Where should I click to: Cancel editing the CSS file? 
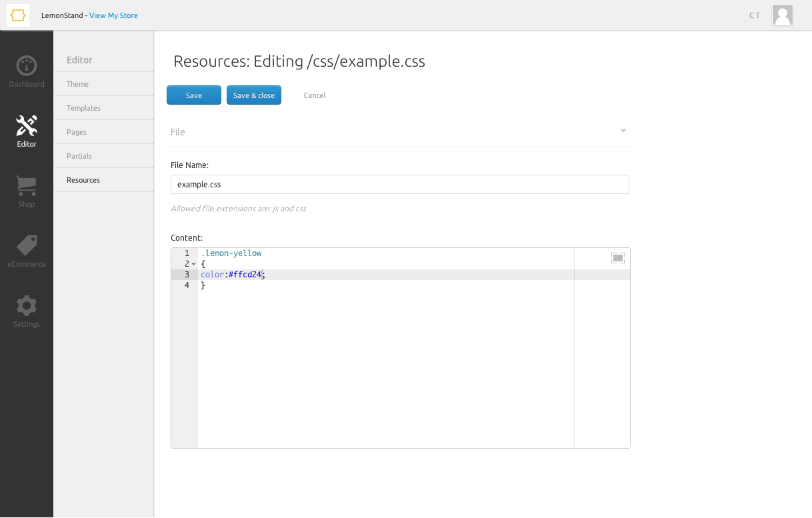click(314, 95)
